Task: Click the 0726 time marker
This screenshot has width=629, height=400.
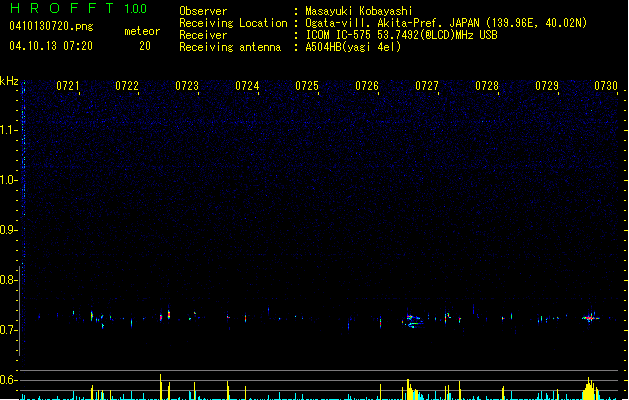Action: [x=367, y=86]
